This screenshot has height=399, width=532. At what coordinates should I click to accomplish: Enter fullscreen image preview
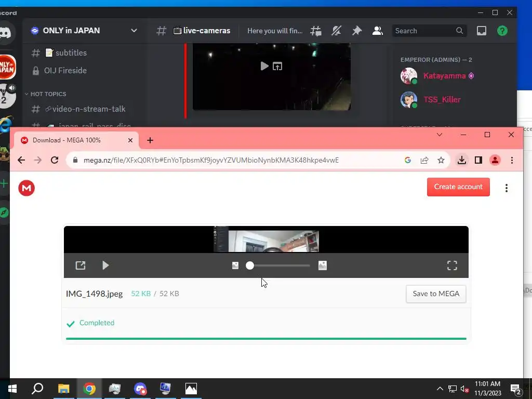click(x=452, y=265)
